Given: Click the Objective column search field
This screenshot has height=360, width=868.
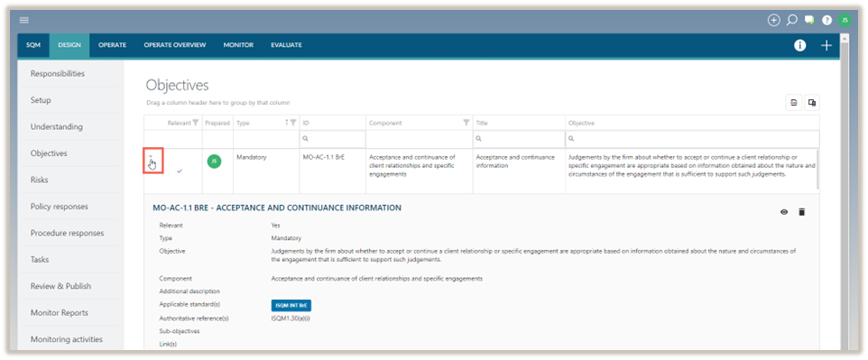Looking at the screenshot, I should [692, 138].
